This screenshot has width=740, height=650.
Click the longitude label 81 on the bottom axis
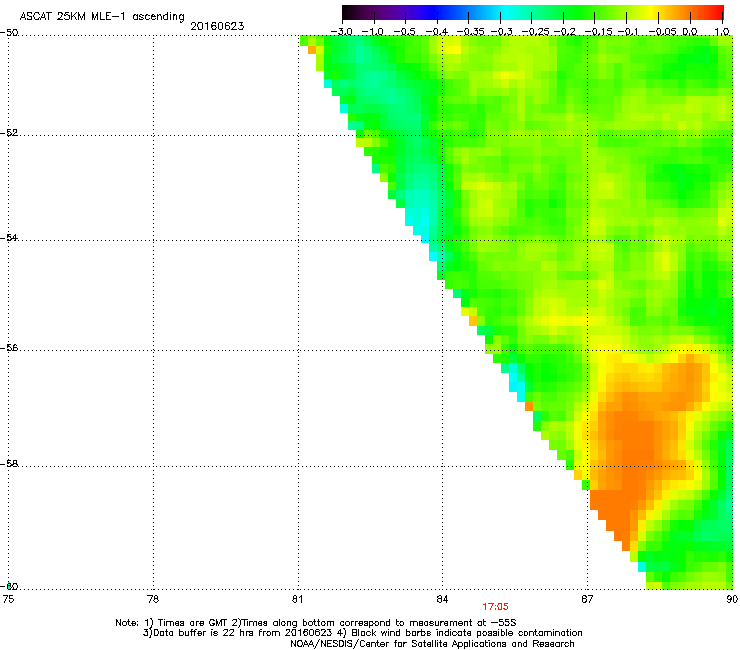(297, 599)
